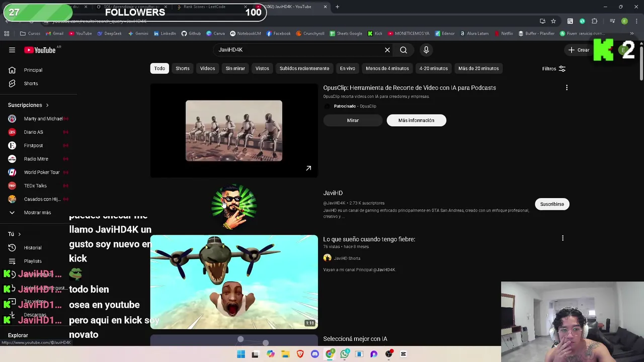
Task: Open the Chrome profile avatar
Action: [x=624, y=21]
